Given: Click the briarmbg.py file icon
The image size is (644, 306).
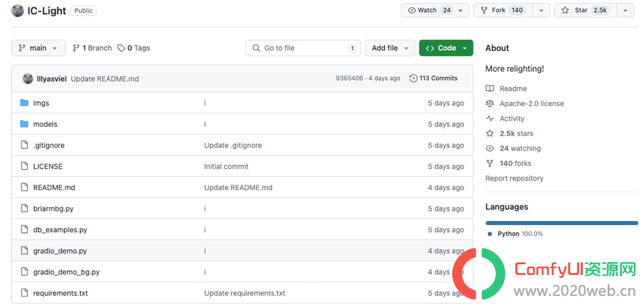Looking at the screenshot, I should [x=24, y=208].
